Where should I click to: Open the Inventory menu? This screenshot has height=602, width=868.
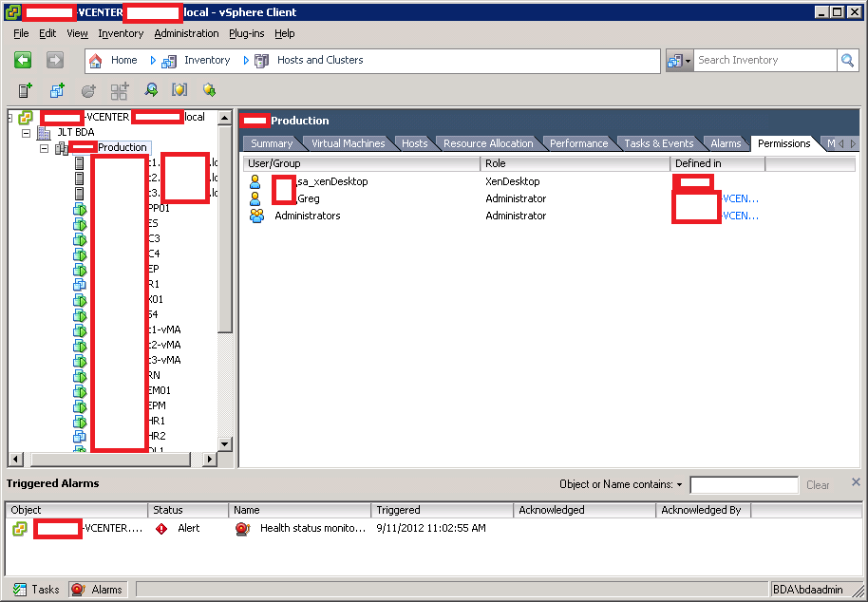tap(121, 33)
